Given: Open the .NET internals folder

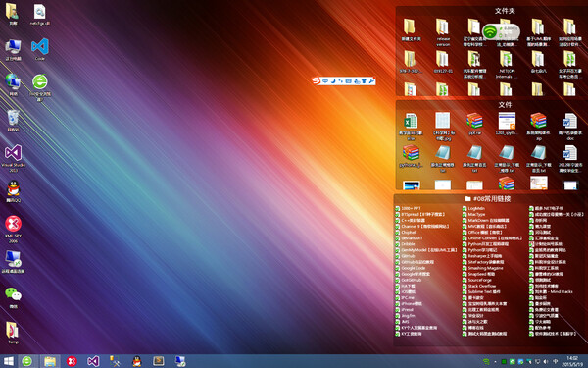Looking at the screenshot, I should tap(506, 65).
